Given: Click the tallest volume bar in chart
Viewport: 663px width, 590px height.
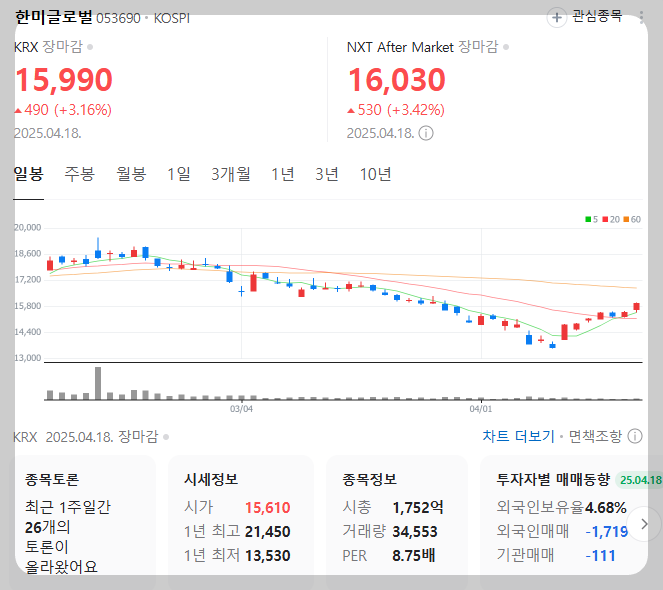Looking at the screenshot, I should pos(98,383).
